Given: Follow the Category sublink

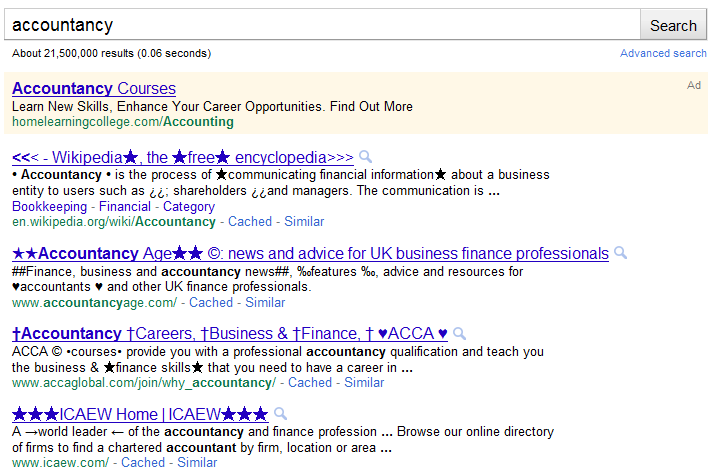Looking at the screenshot, I should click(189, 207).
